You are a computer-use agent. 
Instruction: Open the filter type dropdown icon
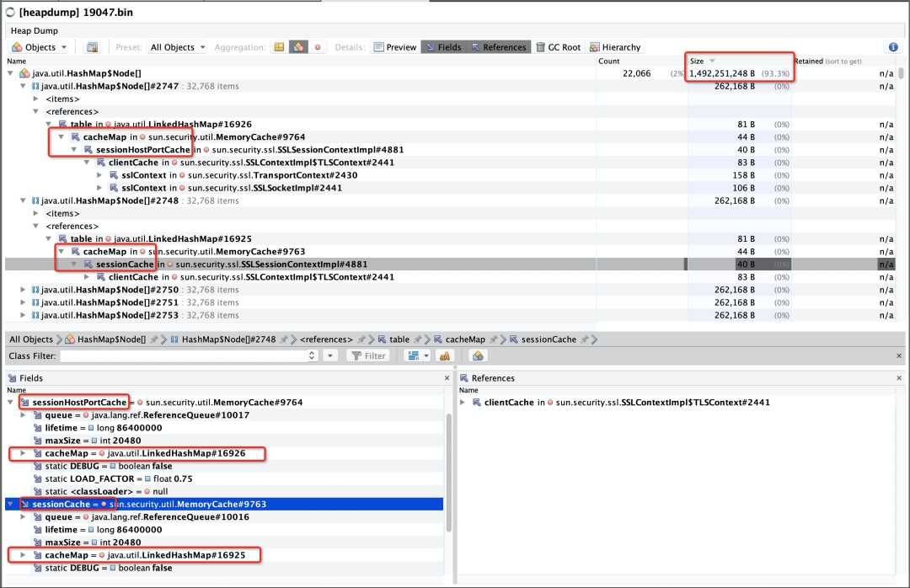pos(418,355)
